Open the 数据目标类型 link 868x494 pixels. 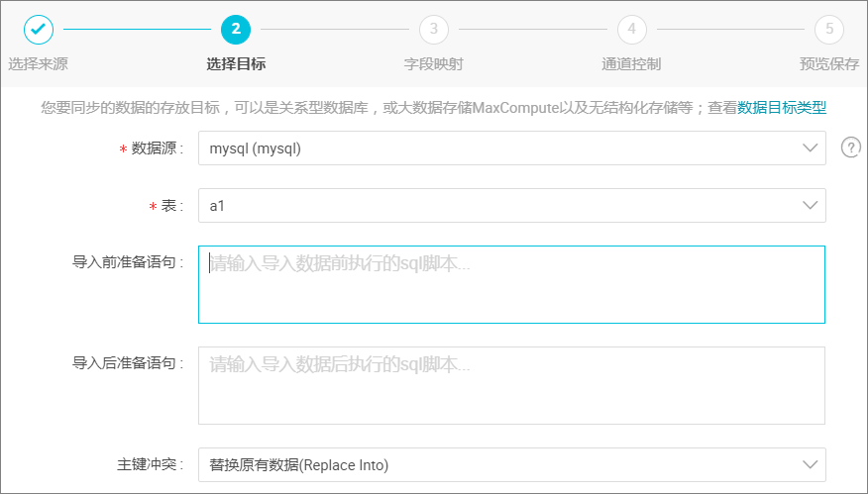[782, 107]
